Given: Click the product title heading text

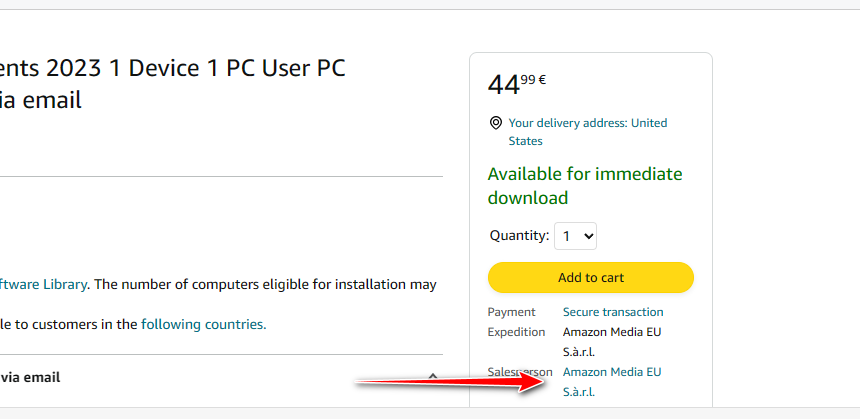Looking at the screenshot, I should tap(173, 84).
